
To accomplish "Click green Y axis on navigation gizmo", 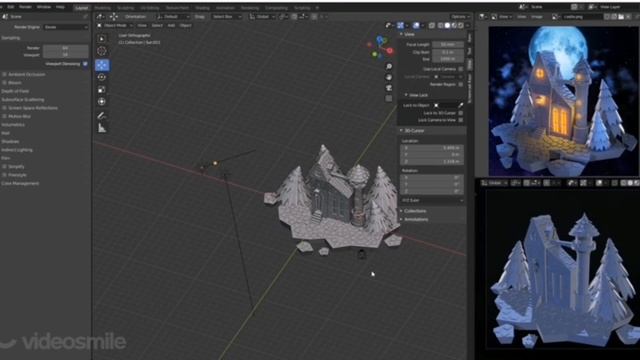I will [x=375, y=54].
